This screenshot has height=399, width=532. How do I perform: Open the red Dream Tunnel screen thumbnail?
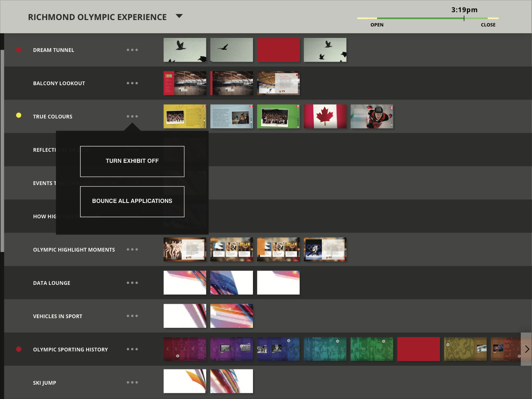(278, 50)
